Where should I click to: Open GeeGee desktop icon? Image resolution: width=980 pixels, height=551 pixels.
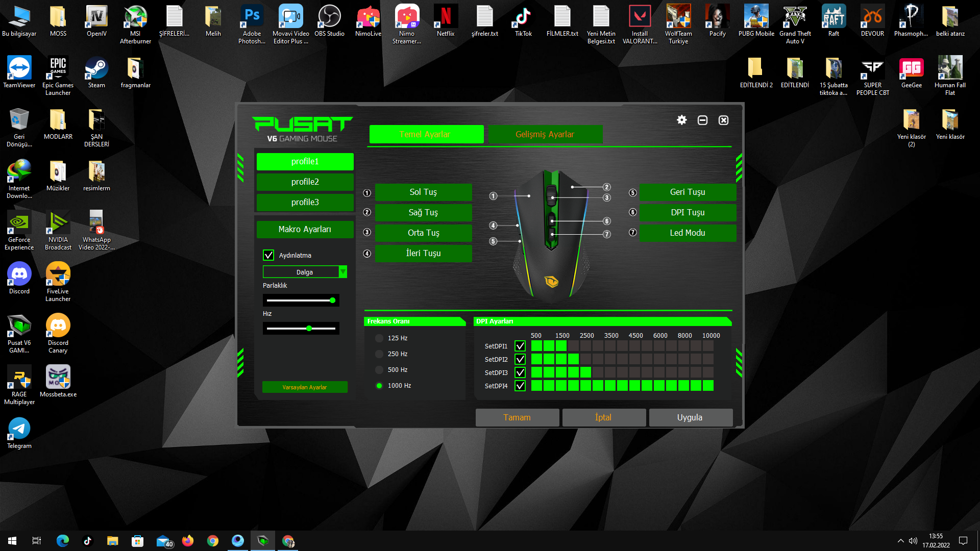coord(912,72)
